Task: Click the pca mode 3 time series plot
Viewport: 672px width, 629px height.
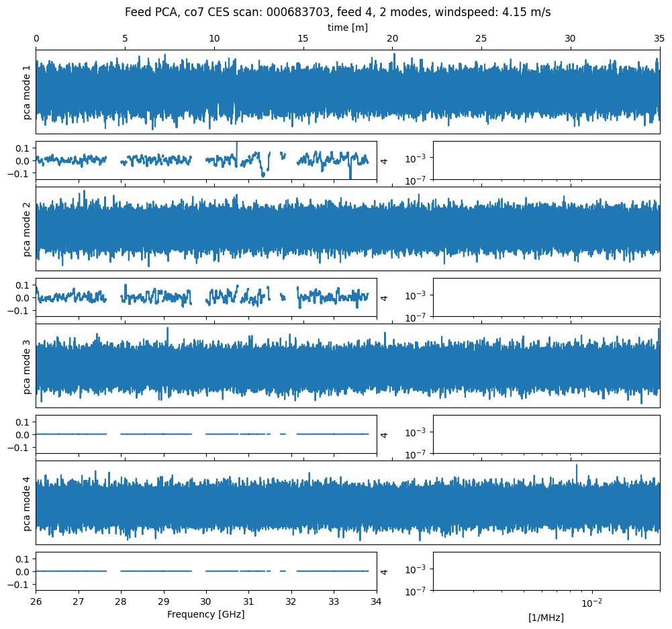Action: (x=347, y=367)
